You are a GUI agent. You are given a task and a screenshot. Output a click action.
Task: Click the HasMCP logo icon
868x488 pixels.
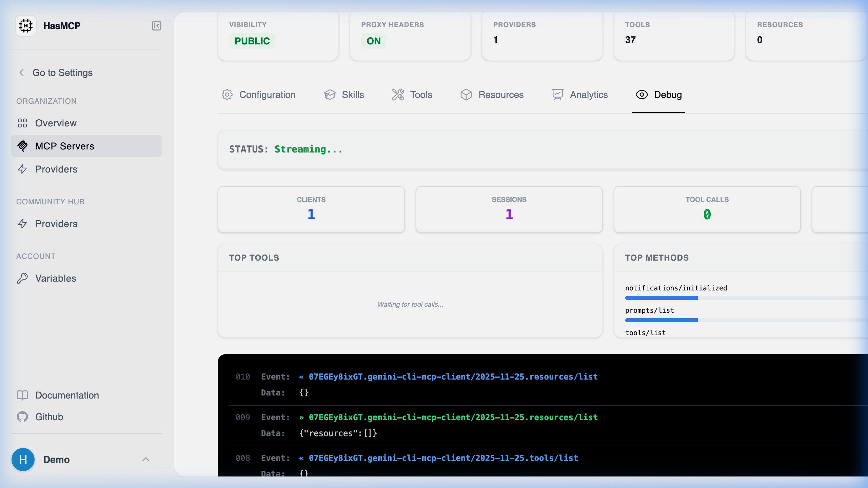point(26,25)
